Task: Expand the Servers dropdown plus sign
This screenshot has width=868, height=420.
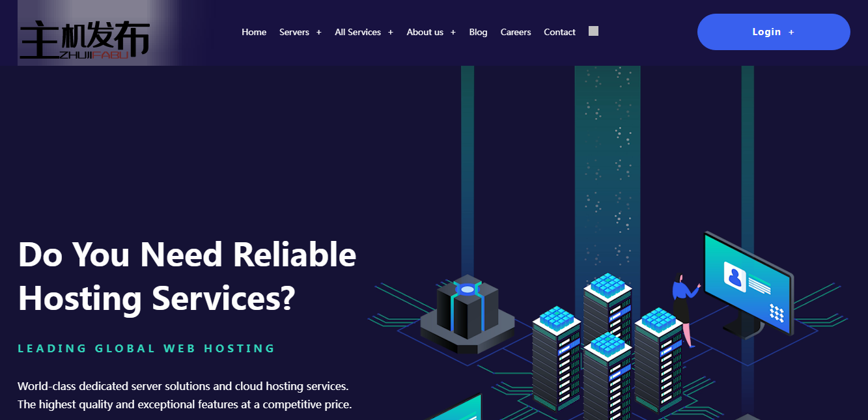Action: (319, 33)
